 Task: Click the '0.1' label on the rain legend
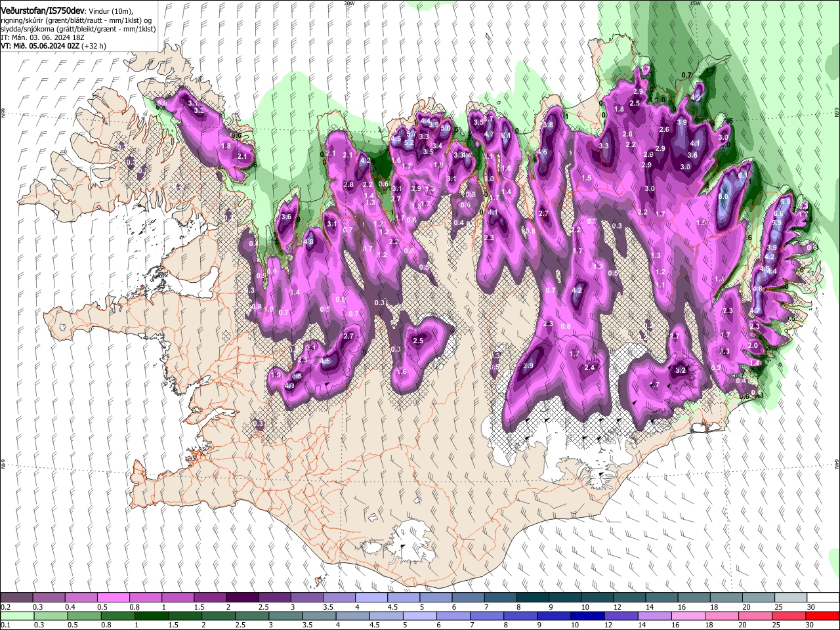6,625
